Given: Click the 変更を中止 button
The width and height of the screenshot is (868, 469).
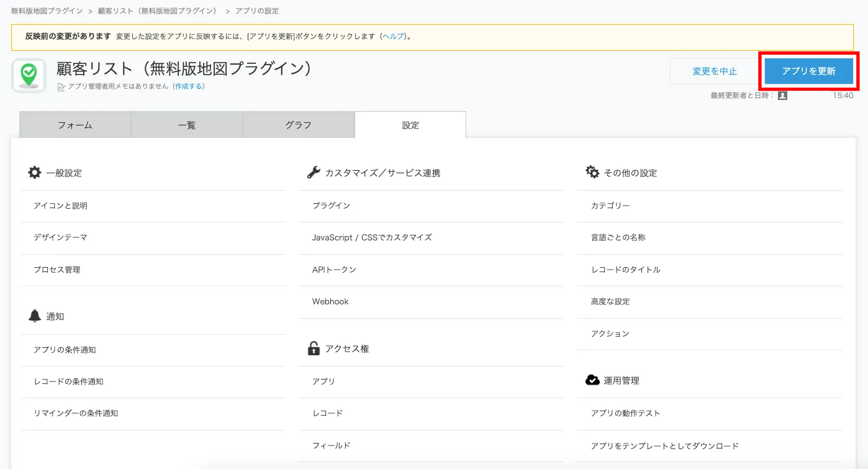Looking at the screenshot, I should [x=714, y=71].
